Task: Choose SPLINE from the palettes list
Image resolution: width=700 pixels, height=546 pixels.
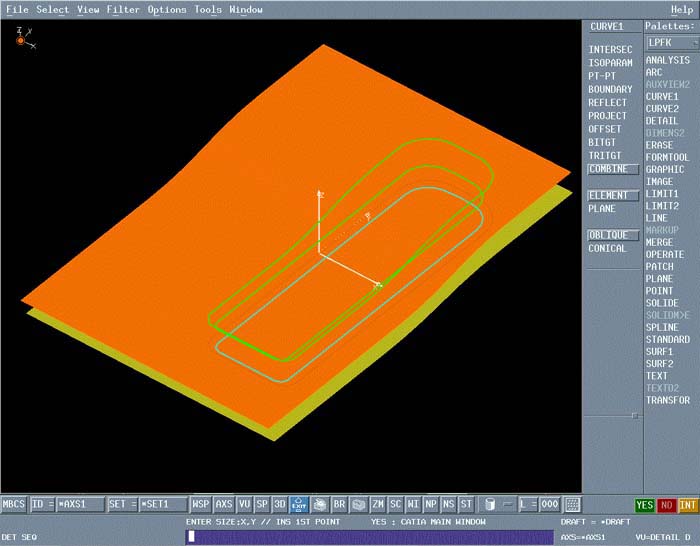Action: [662, 327]
